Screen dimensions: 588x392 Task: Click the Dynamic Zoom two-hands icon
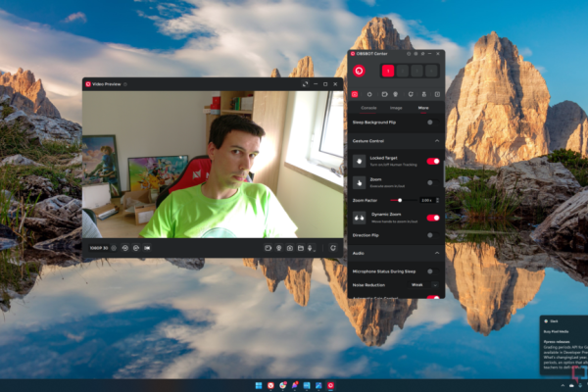(360, 218)
